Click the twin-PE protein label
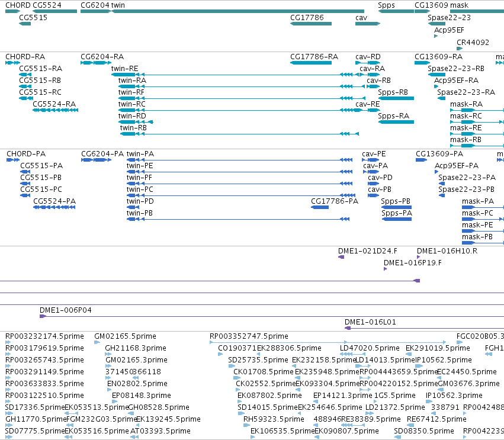This screenshot has height=440, width=504. pos(140,166)
